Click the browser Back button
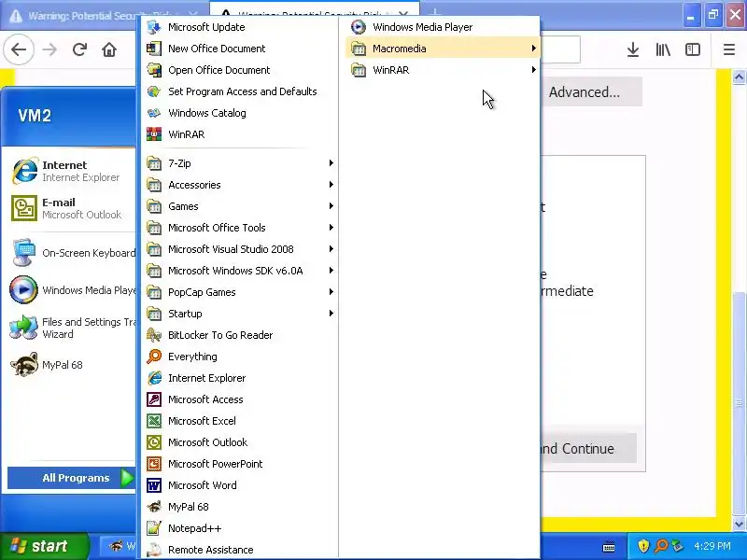The width and height of the screenshot is (747, 560). coord(19,49)
